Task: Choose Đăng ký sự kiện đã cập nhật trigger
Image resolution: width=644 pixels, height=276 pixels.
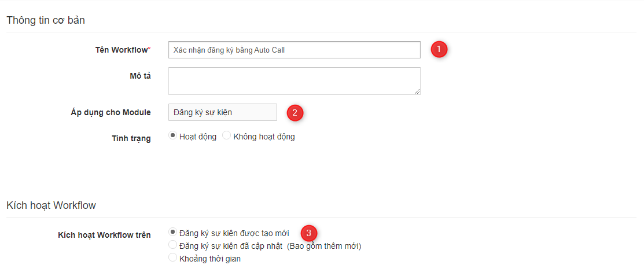Action: tap(173, 245)
